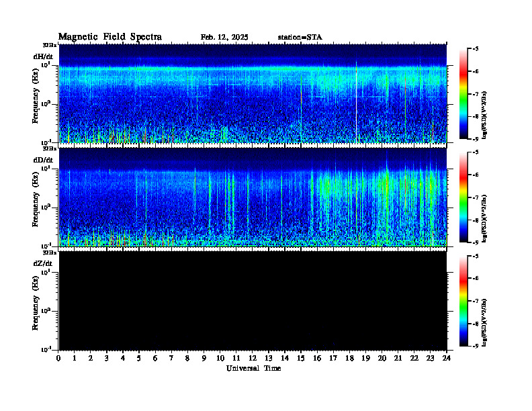Click hour 4 on the Universal Time axis
Image resolution: width=532 pixels, height=411 pixels.
click(x=123, y=359)
